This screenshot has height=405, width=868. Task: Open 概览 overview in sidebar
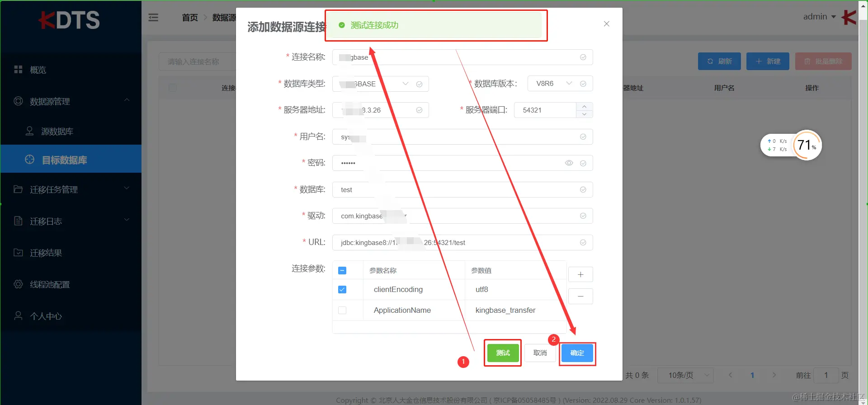click(71, 70)
